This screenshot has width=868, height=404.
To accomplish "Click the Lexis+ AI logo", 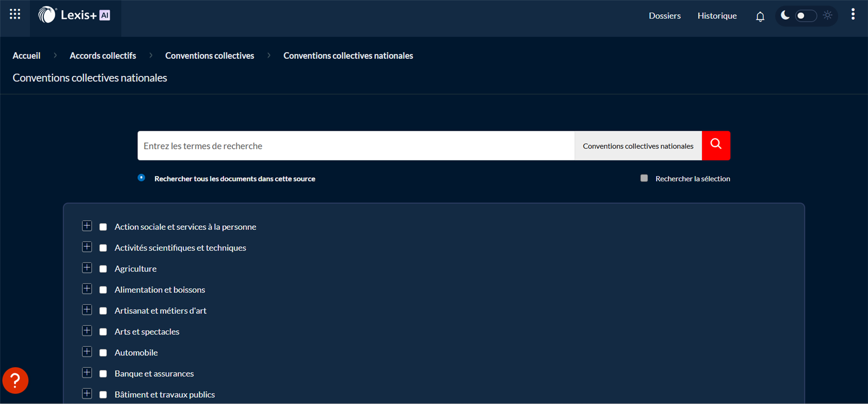I will pos(75,15).
